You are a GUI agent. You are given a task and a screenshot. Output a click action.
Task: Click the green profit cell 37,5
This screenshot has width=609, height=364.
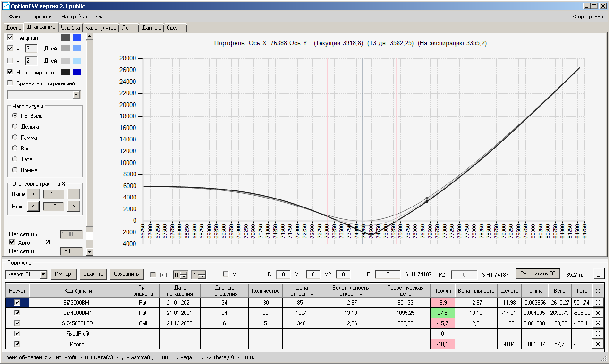(x=442, y=313)
